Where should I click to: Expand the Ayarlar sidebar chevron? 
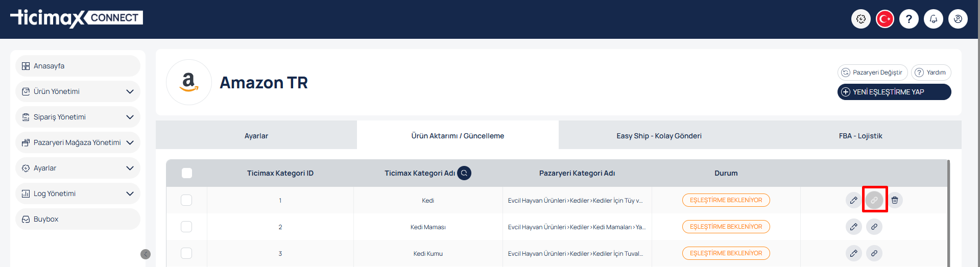130,168
